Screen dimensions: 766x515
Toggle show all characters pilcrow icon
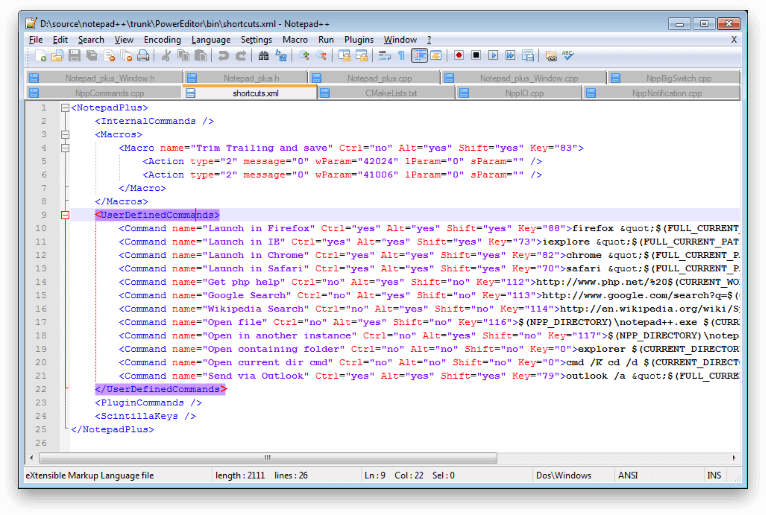402,56
